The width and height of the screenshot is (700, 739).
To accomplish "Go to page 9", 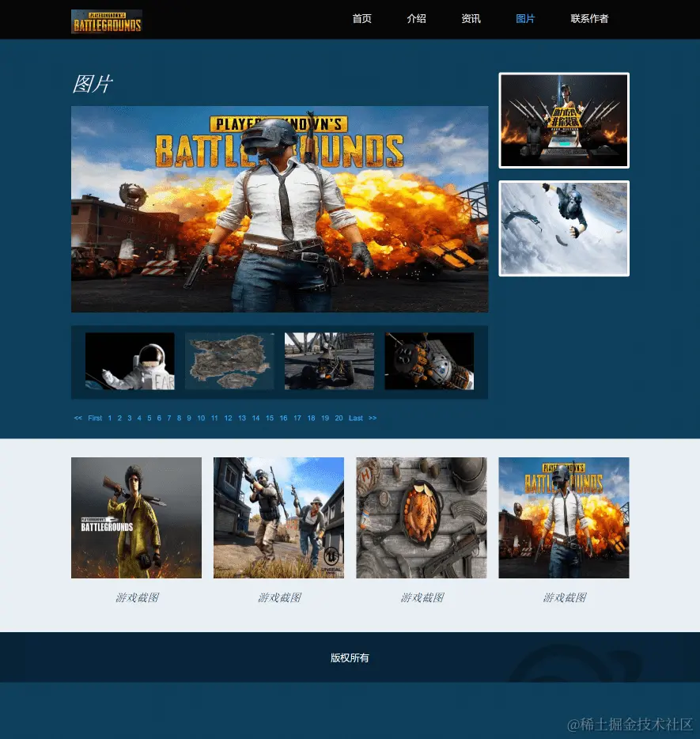I will click(x=189, y=418).
